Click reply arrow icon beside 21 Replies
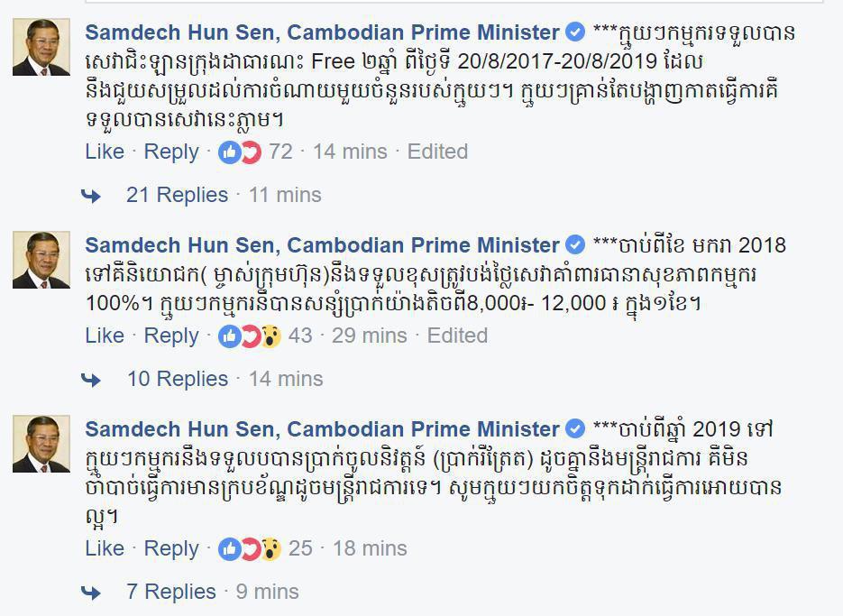The height and width of the screenshot is (616, 843). click(92, 195)
